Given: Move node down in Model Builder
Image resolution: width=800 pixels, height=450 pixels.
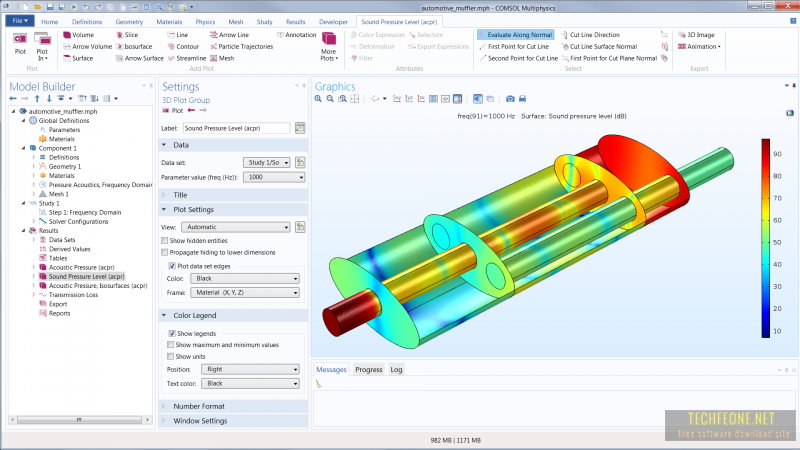Looking at the screenshot, I should [x=49, y=98].
